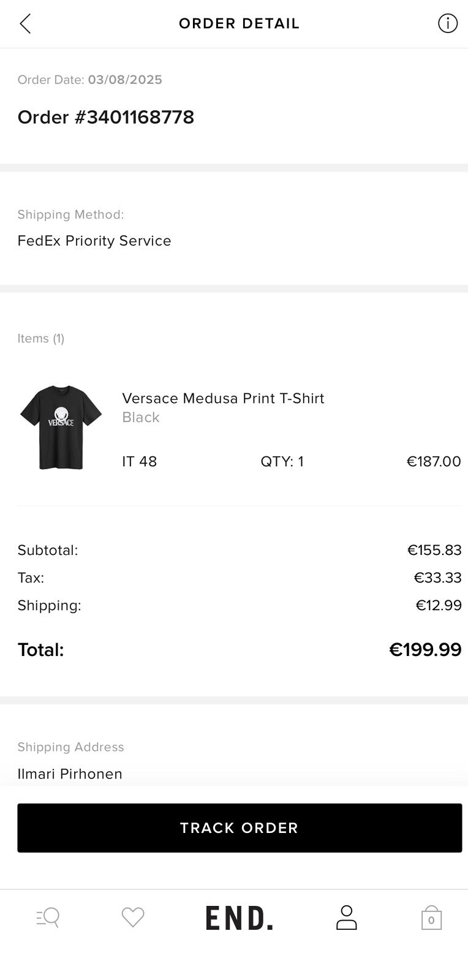This screenshot has width=468, height=980.
Task: Open the search menu icon
Action: [x=48, y=918]
